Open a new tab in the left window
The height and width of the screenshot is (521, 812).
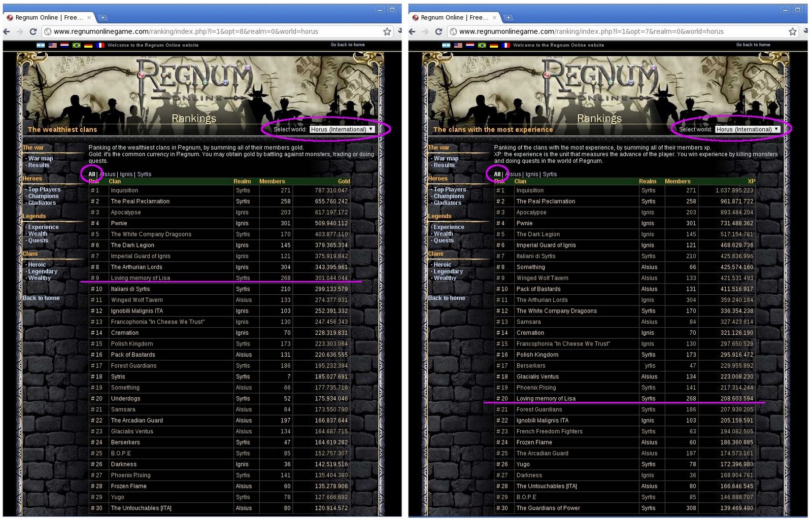103,17
